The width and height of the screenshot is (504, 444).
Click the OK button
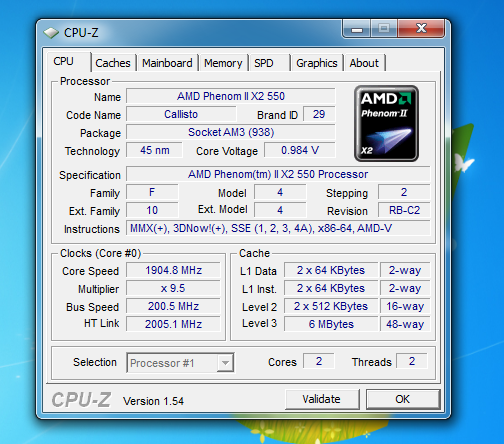click(x=403, y=399)
